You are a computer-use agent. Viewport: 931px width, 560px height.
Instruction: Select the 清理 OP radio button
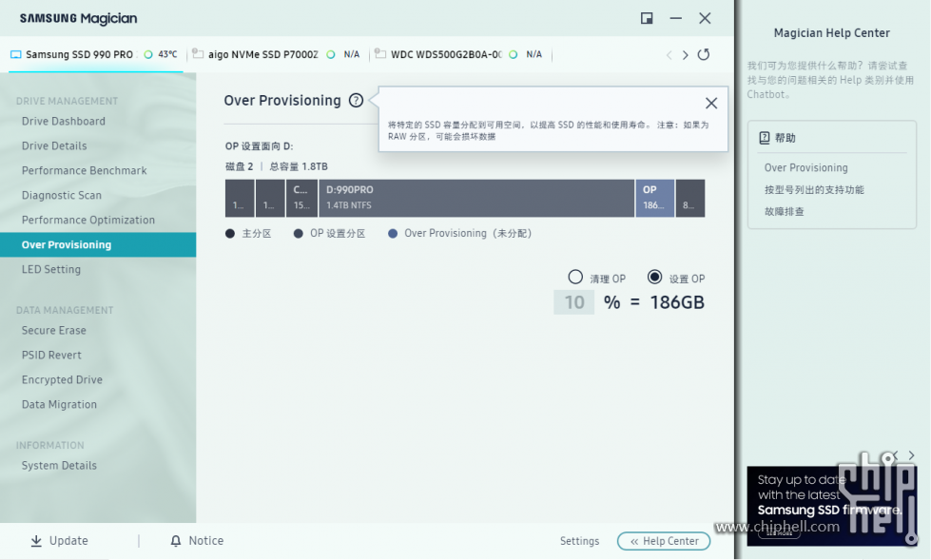coord(575,278)
